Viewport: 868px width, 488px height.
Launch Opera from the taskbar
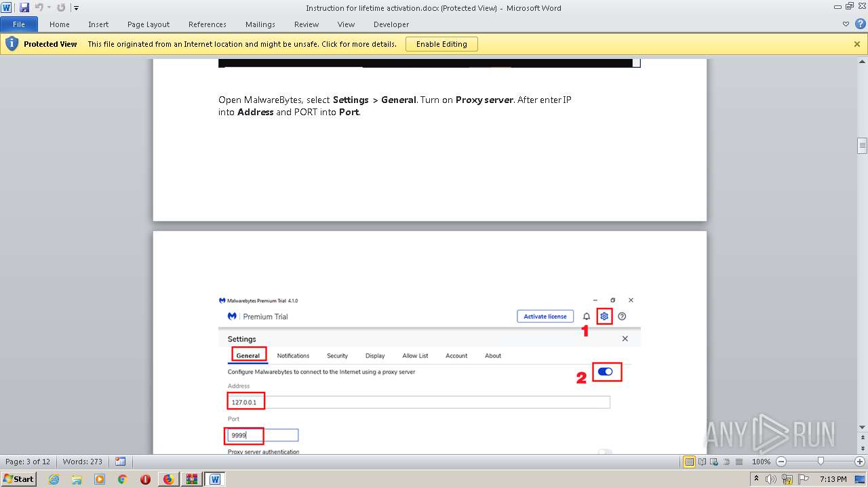(x=145, y=479)
